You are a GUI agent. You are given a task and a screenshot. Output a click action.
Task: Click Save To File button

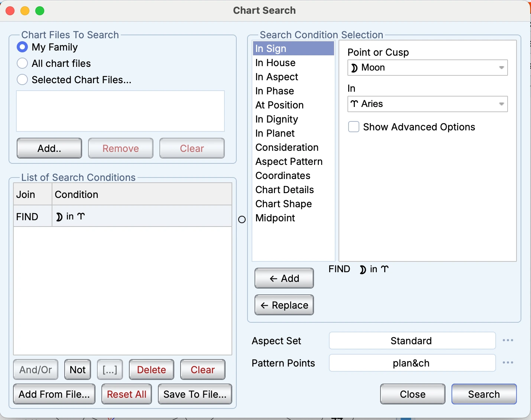click(195, 394)
